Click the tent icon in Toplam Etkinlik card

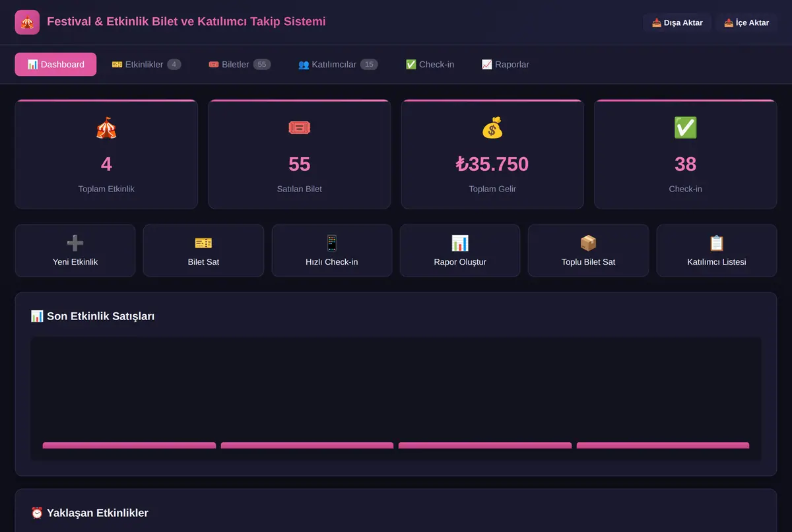pyautogui.click(x=106, y=127)
